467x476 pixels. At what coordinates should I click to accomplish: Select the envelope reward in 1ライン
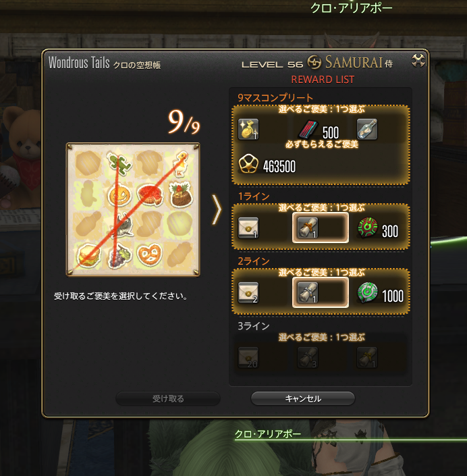[x=248, y=228]
